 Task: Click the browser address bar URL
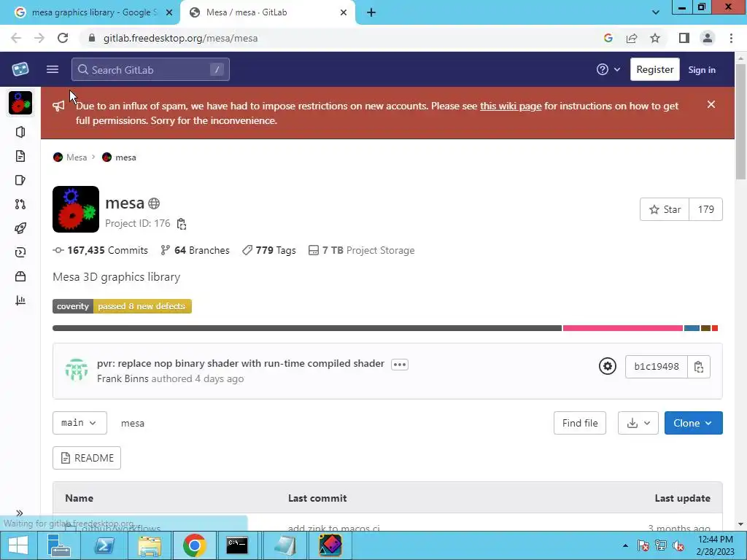[181, 38]
